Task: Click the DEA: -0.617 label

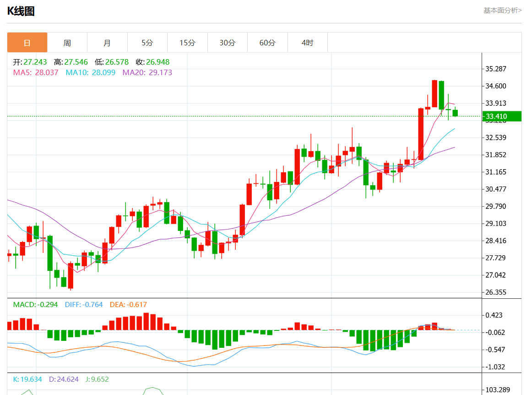Action: [128, 305]
